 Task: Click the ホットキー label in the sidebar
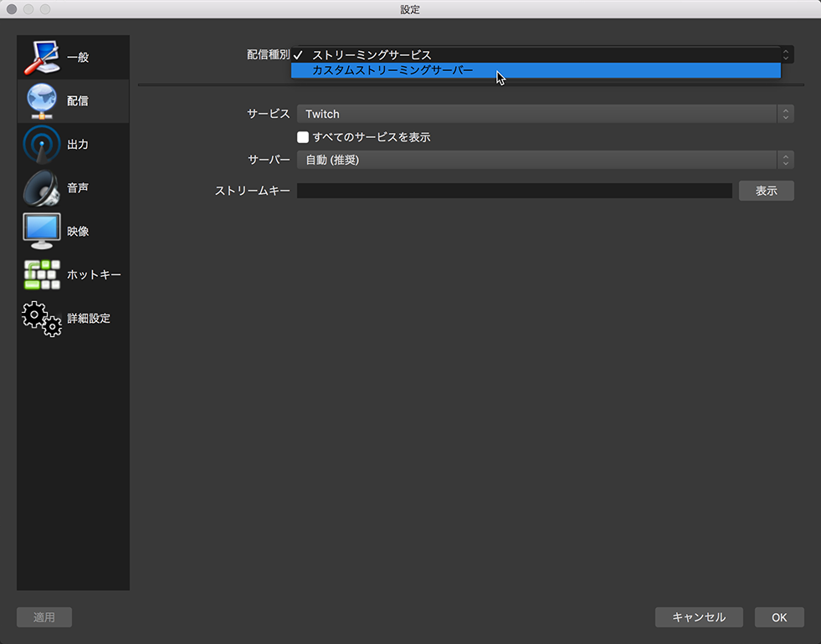(95, 274)
